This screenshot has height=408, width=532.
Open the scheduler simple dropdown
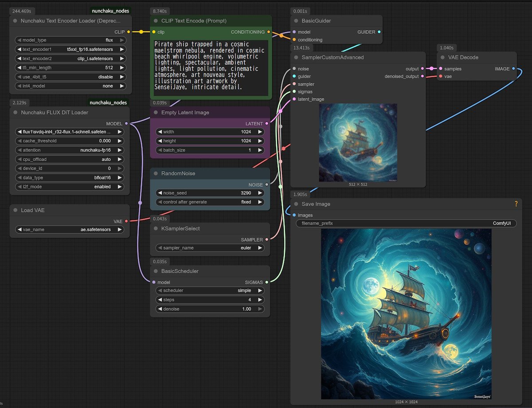[210, 290]
